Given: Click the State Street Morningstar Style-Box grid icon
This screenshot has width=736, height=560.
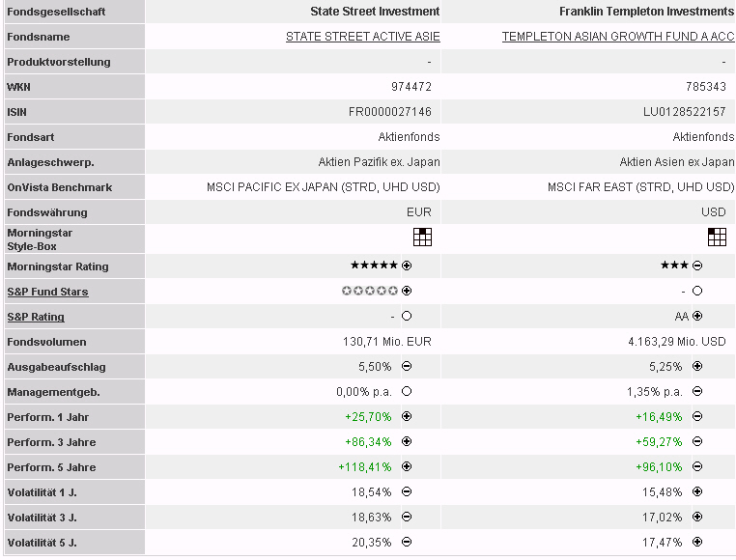Looking at the screenshot, I should coord(422,237).
